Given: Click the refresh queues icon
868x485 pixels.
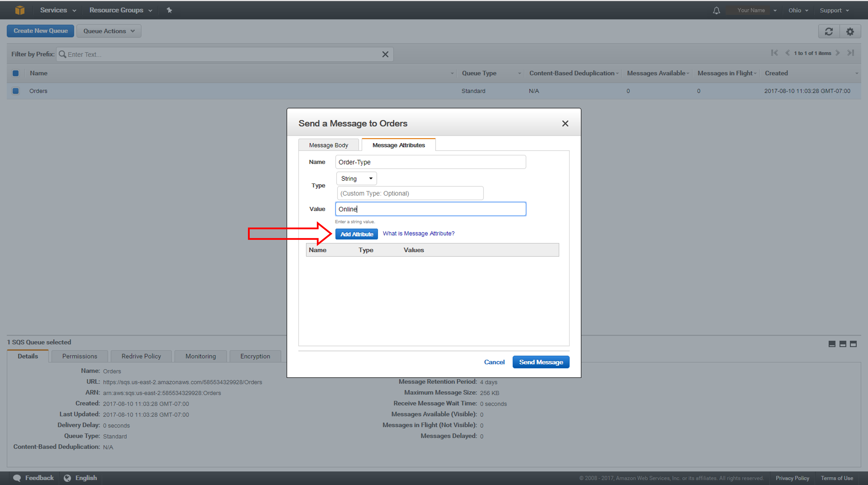Looking at the screenshot, I should (830, 31).
